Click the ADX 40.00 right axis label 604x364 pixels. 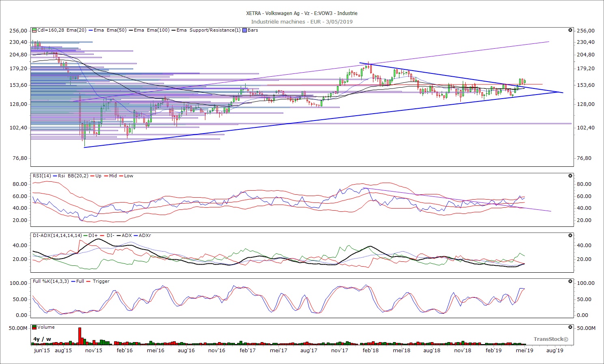(x=584, y=245)
